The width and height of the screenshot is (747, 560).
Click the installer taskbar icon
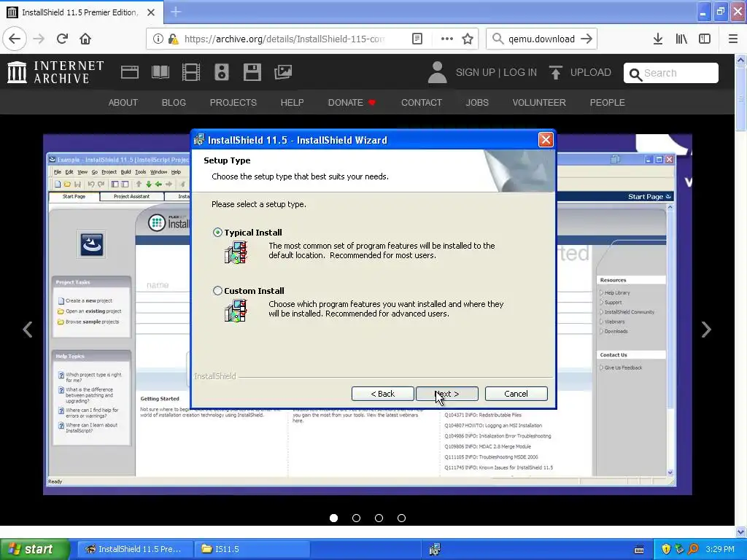pos(435,549)
